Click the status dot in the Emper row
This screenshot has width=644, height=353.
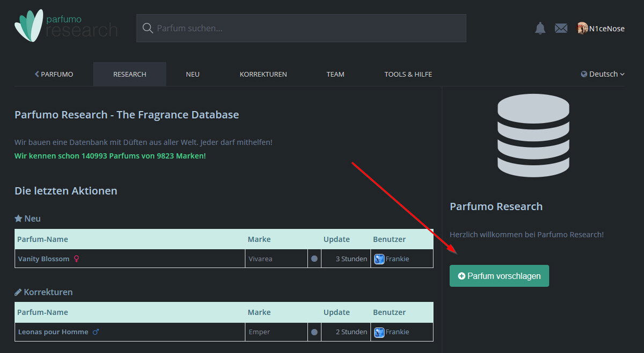click(314, 332)
